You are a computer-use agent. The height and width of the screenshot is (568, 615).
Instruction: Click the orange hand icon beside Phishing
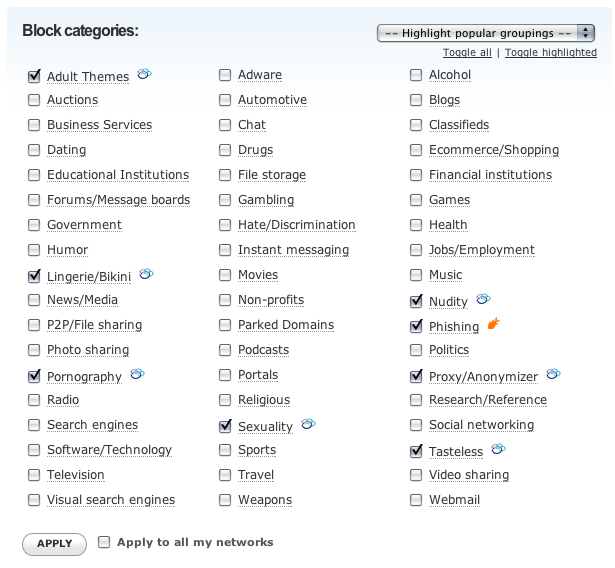pyautogui.click(x=493, y=324)
